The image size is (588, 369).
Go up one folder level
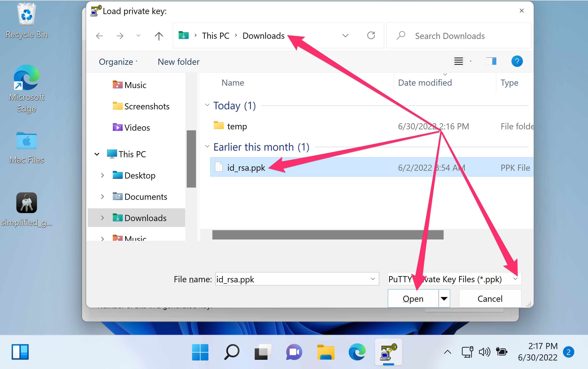tap(159, 36)
